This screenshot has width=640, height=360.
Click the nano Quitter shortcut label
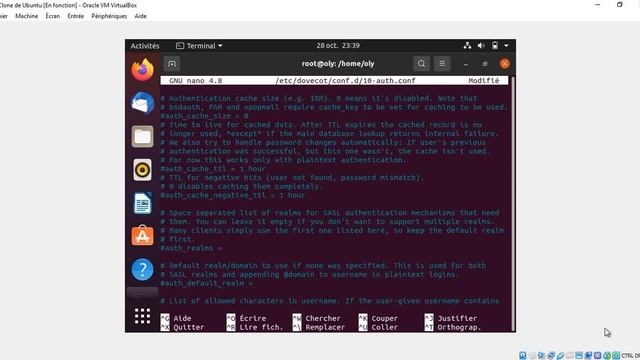coord(189,327)
